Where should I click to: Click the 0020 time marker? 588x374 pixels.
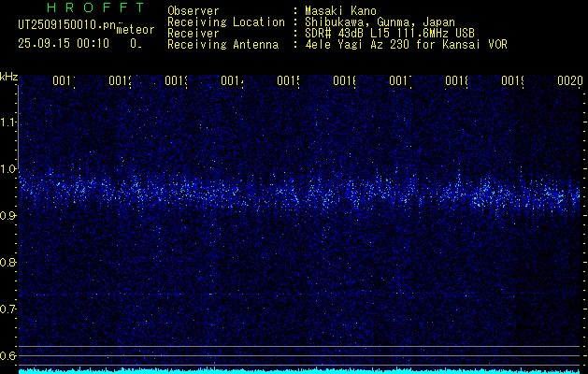click(x=570, y=80)
